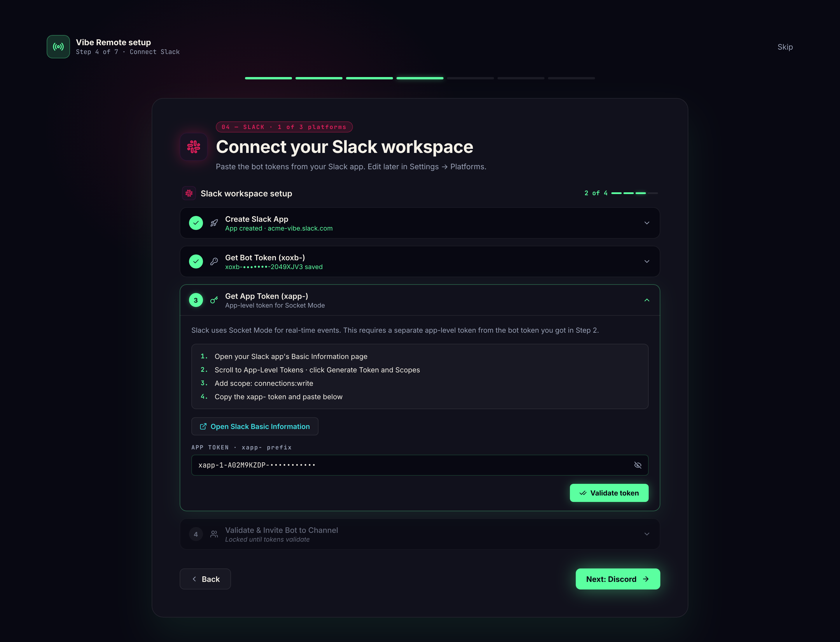The width and height of the screenshot is (840, 642).
Task: Click 'Locked until tokens validate' text
Action: coord(267,540)
